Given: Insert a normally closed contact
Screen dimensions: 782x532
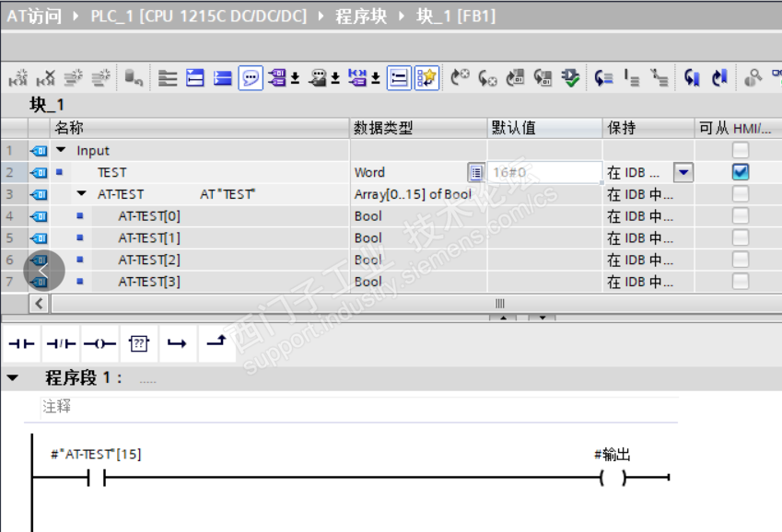Looking at the screenshot, I should pos(61,343).
